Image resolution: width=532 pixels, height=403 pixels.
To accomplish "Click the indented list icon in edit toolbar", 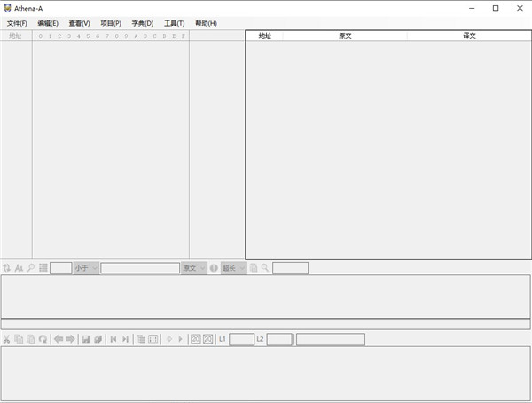I will [x=141, y=339].
